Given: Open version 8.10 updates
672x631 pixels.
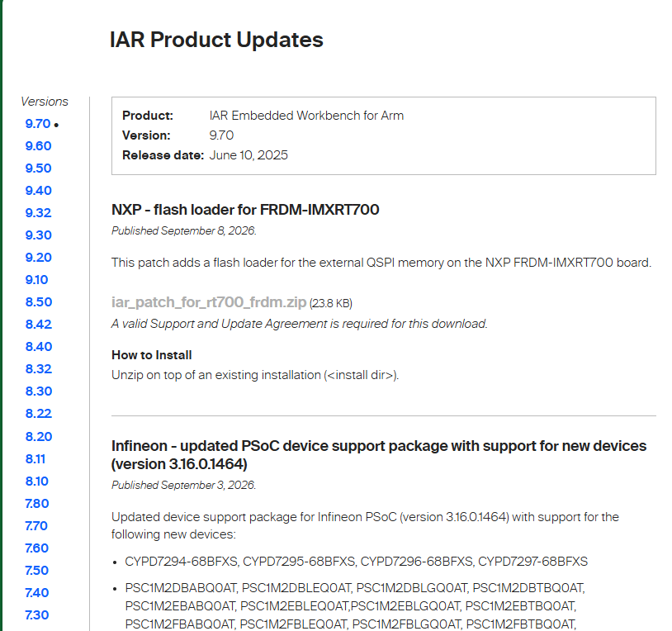Looking at the screenshot, I should tap(37, 482).
